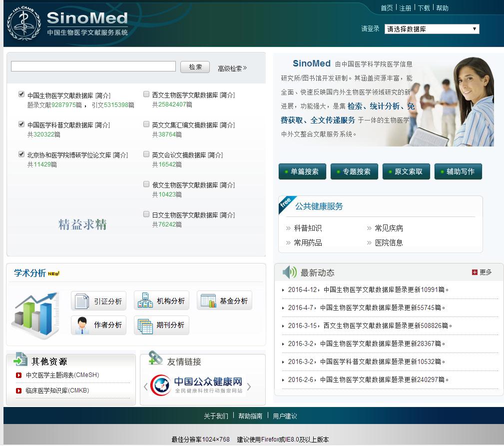Open the 请选择数据库 dropdown
This screenshot has height=446, width=504.
click(x=432, y=29)
